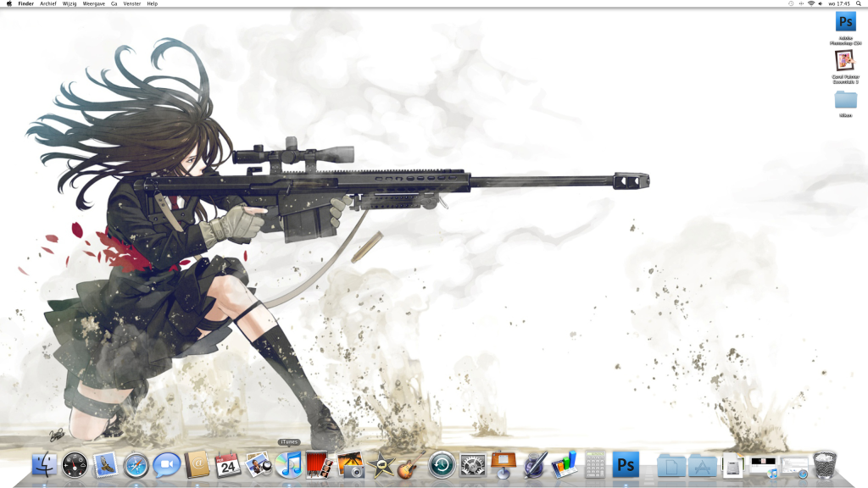Open Time Machine in the Dock
The image size is (868, 488).
442,465
